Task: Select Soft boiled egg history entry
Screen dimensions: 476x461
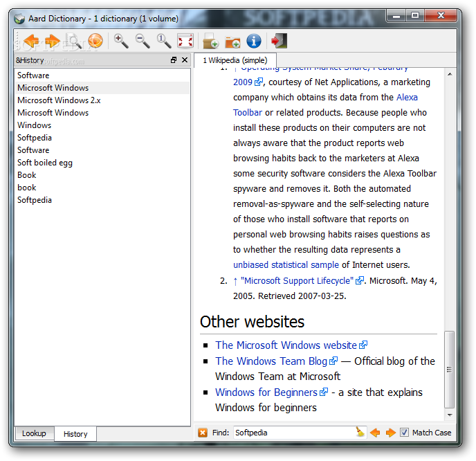Action: tap(102, 163)
